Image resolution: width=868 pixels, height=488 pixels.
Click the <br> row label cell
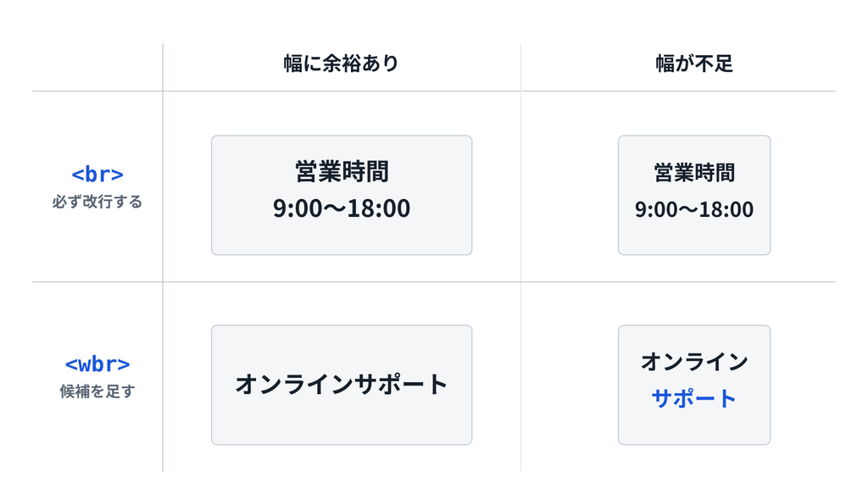click(97, 186)
